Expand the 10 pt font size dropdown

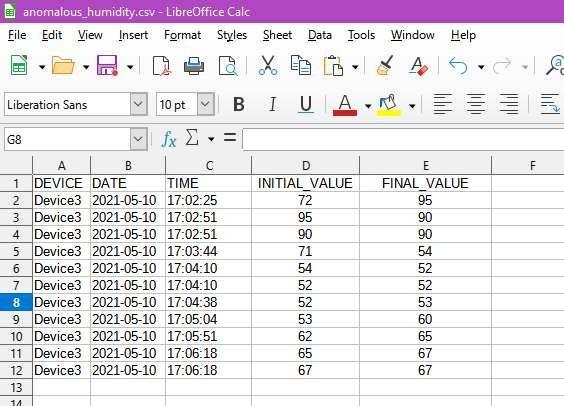coord(205,104)
